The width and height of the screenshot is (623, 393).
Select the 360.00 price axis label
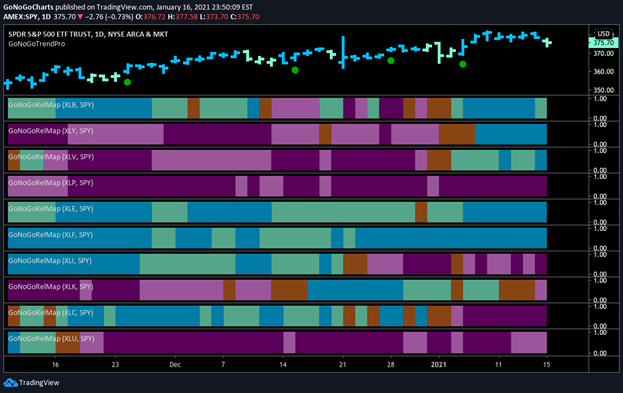(604, 72)
